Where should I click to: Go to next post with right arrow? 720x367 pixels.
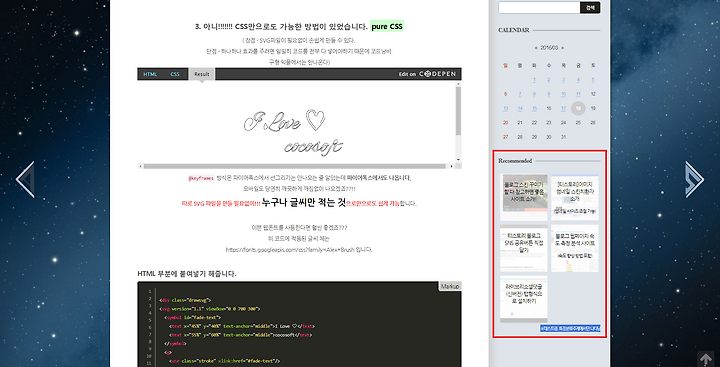[694, 180]
